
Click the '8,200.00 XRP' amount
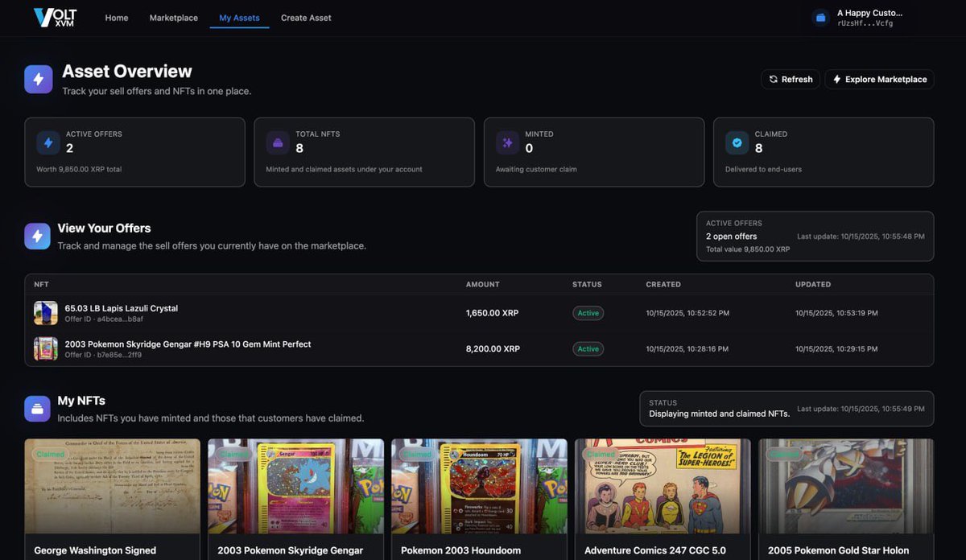tap(493, 348)
